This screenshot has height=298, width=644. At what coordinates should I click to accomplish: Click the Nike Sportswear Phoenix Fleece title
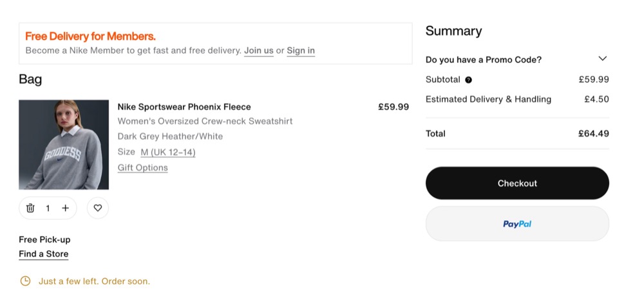tap(184, 107)
